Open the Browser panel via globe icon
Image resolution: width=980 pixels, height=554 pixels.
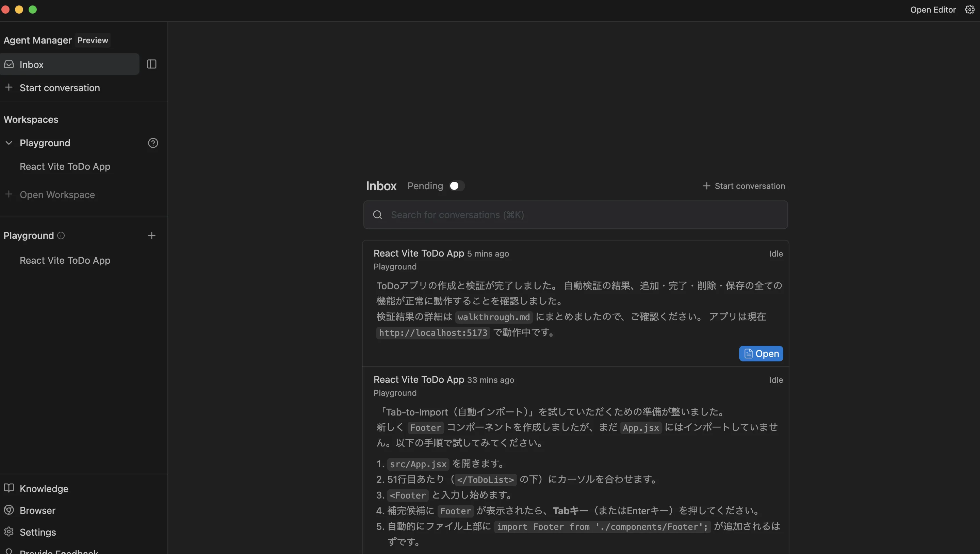9,510
